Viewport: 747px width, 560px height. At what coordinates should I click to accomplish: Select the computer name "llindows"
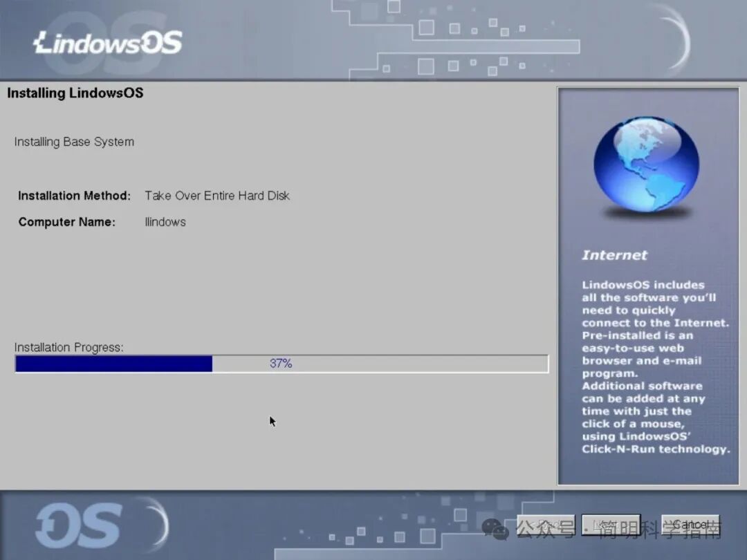165,222
